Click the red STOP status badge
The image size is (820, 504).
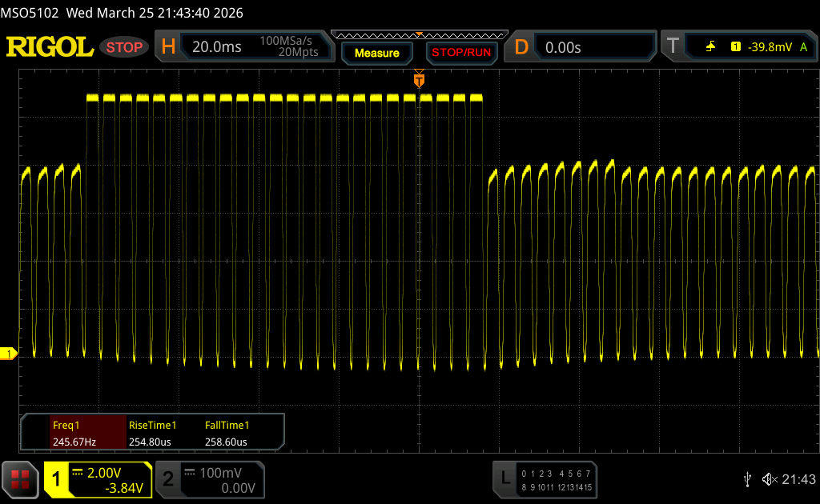pos(124,47)
